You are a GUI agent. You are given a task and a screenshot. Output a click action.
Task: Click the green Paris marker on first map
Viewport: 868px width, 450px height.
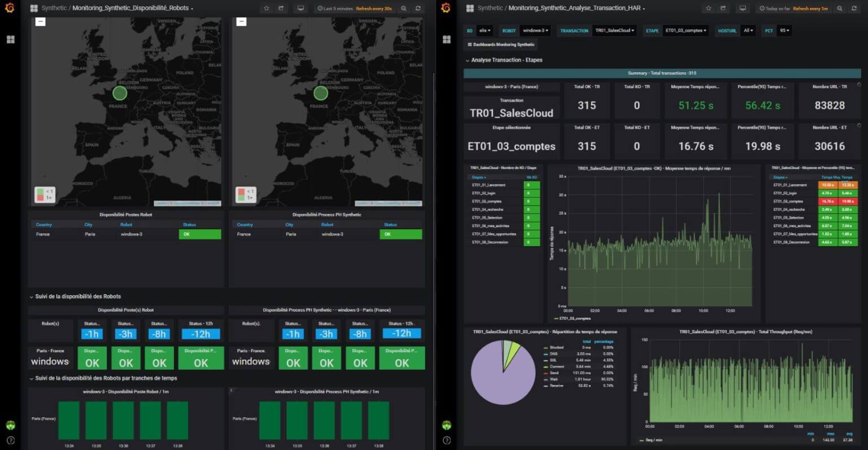tap(120, 93)
